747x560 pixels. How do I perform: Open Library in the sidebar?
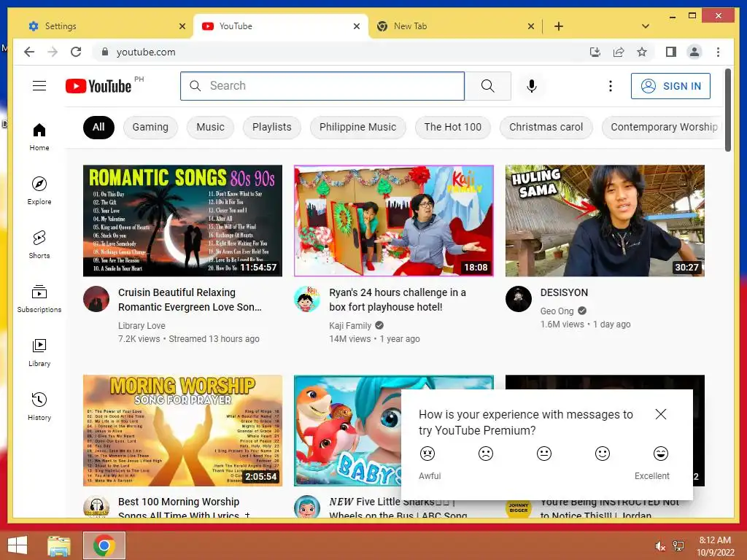[39, 353]
